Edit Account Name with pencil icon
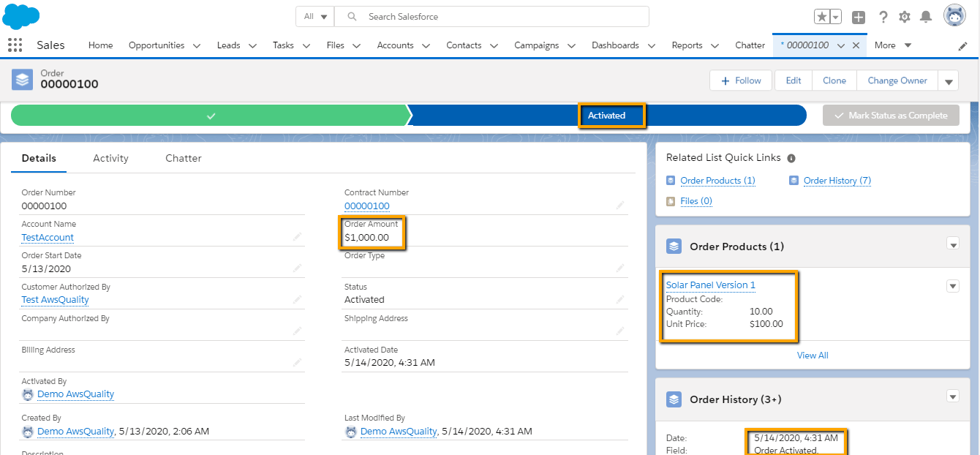This screenshot has width=980, height=455. point(298,237)
